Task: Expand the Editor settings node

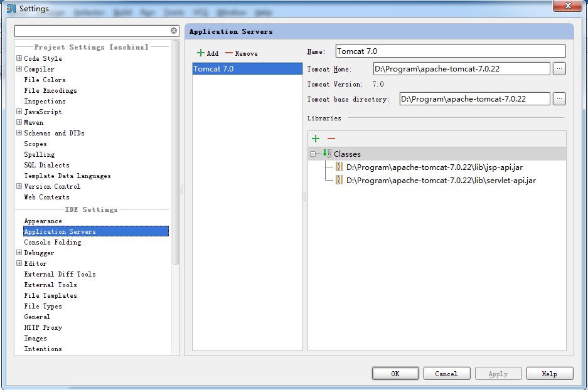Action: point(19,263)
